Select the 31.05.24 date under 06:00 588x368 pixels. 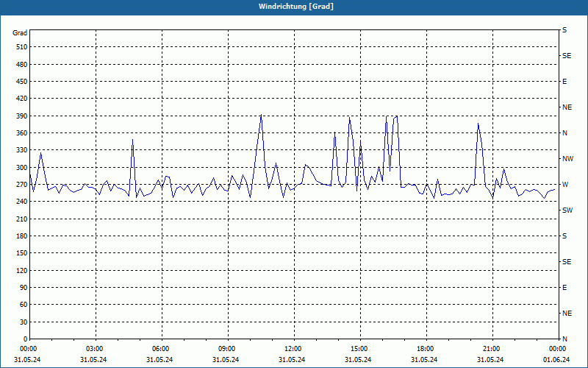point(159,360)
